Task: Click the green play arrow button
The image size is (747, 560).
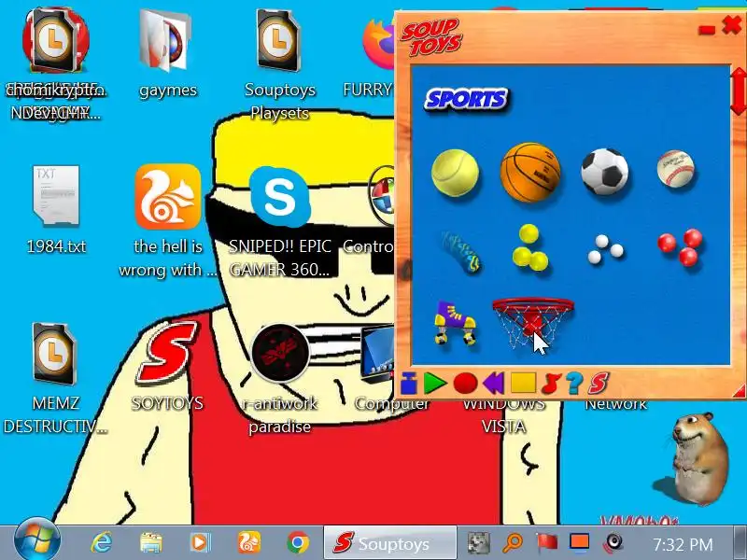Action: pyautogui.click(x=435, y=383)
